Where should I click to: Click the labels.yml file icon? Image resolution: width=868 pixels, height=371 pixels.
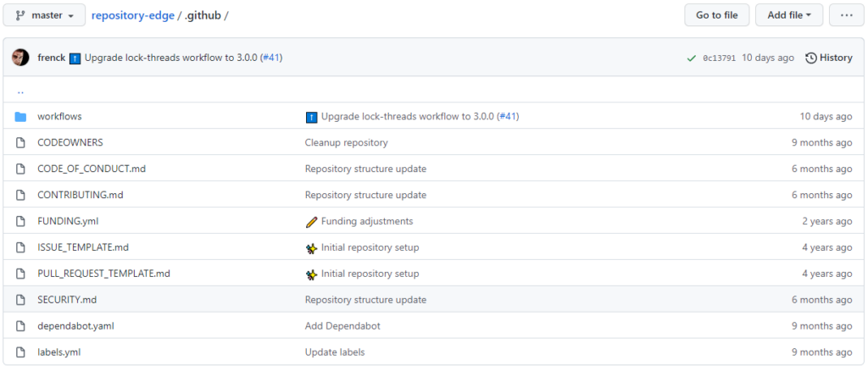click(x=20, y=352)
